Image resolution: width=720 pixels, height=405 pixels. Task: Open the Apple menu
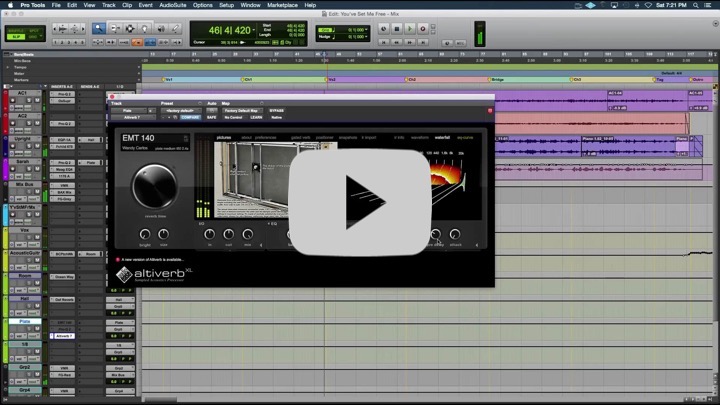[10, 5]
